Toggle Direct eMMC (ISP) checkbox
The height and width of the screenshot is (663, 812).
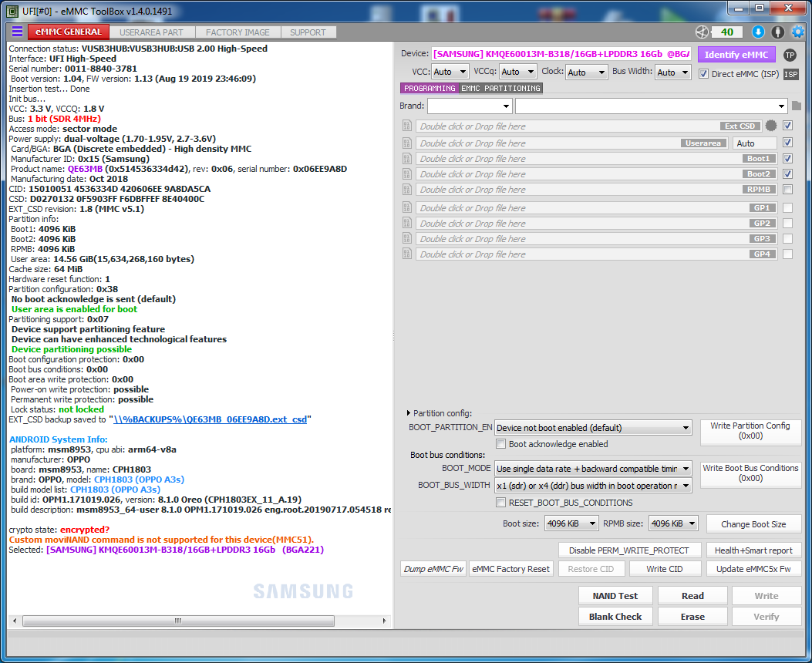pos(703,74)
